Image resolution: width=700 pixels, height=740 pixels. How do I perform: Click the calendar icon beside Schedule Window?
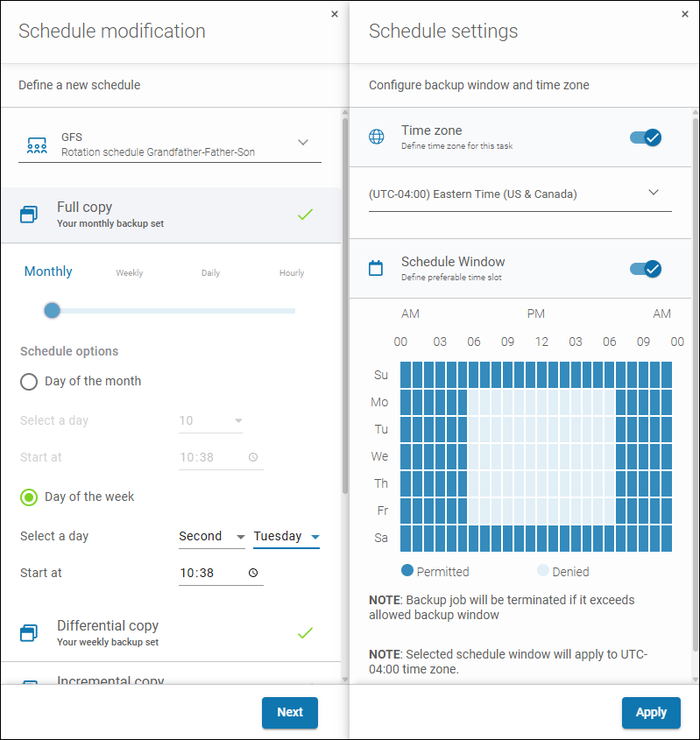(x=377, y=268)
